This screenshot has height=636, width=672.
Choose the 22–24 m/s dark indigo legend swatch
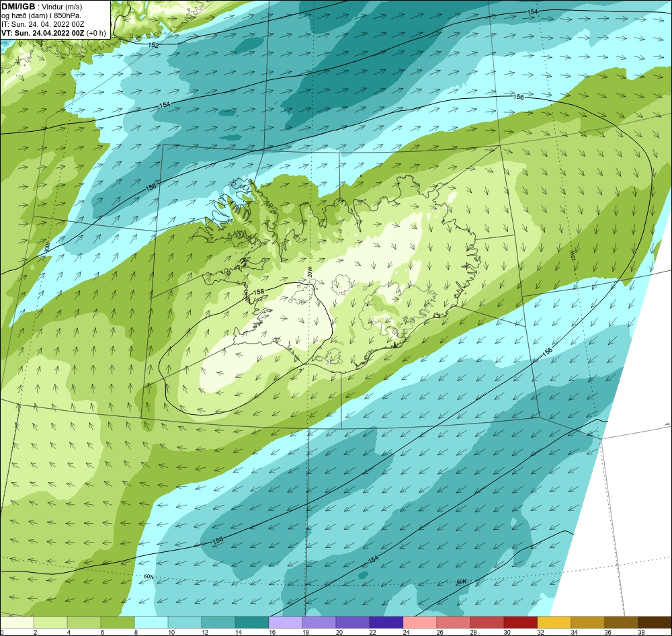tap(386, 623)
